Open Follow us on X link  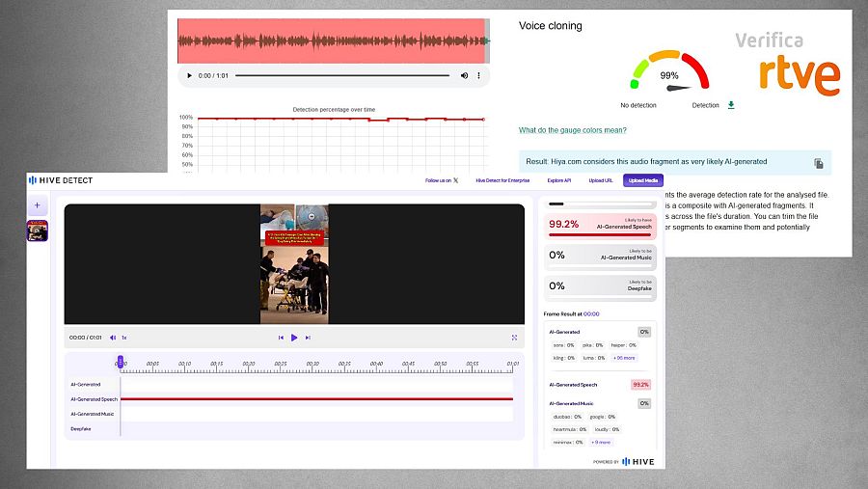click(x=441, y=180)
